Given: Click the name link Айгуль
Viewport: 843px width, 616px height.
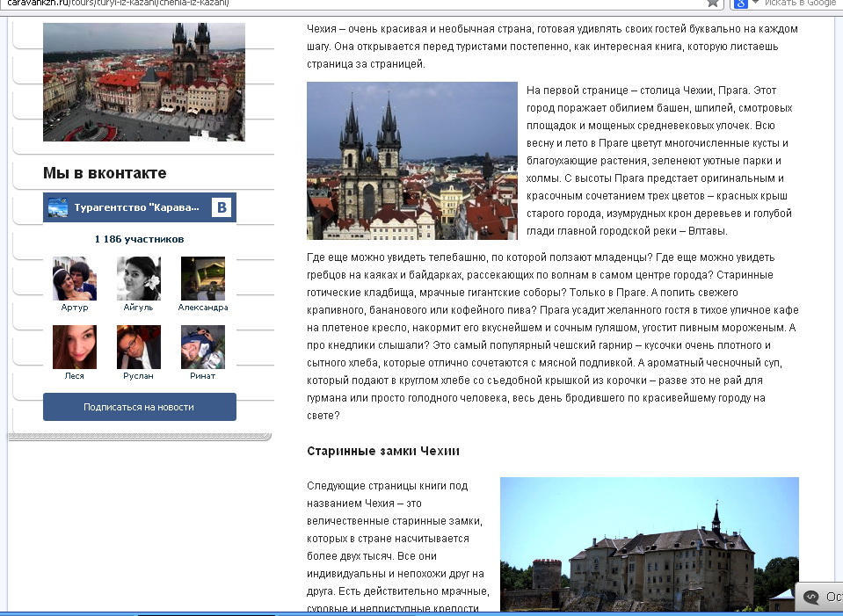Looking at the screenshot, I should pos(138,308).
